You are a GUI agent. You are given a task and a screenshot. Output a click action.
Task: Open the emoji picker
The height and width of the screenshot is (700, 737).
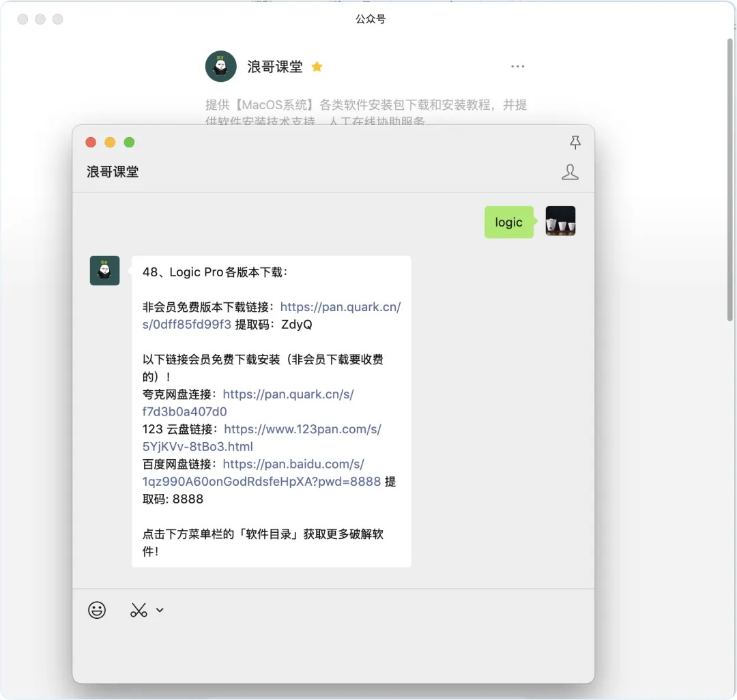click(97, 610)
